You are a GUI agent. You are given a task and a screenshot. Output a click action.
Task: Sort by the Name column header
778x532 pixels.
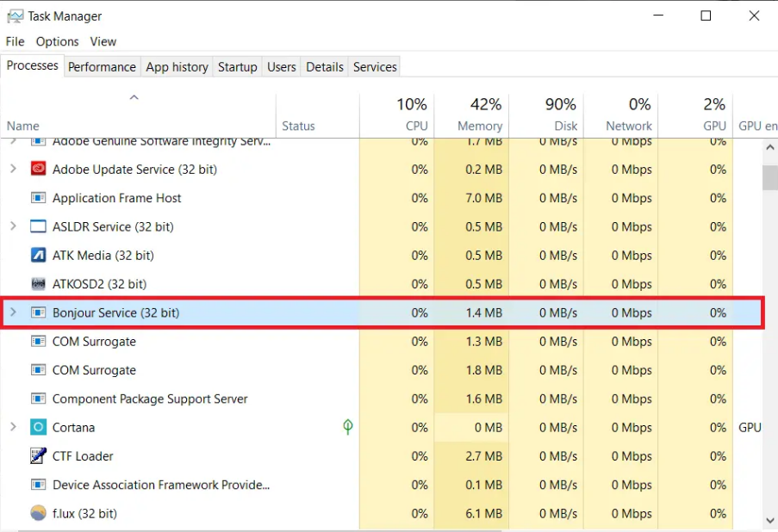click(22, 126)
